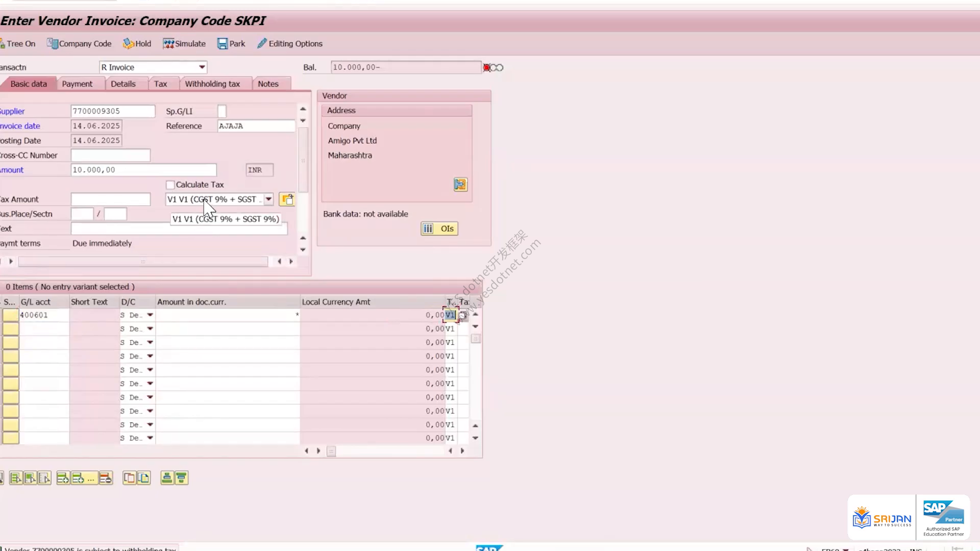980x551 pixels.
Task: Switch to the Withholding tax tab
Action: pos(212,84)
